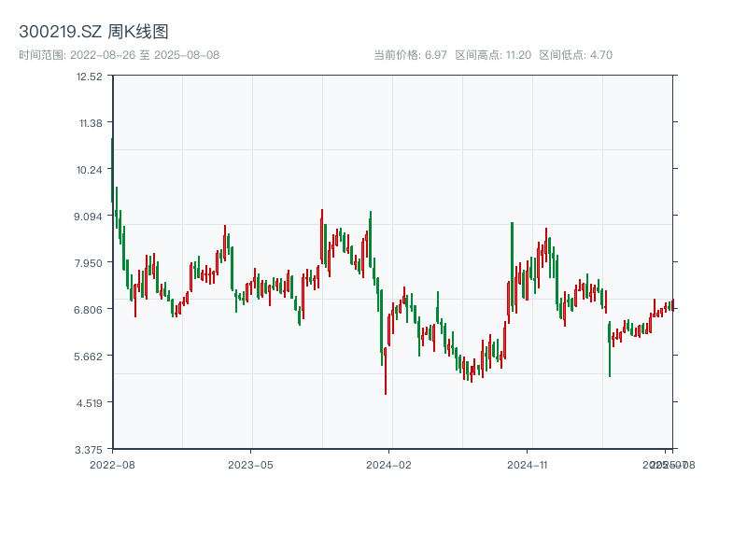Image resolution: width=747 pixels, height=560 pixels.
Task: Click the 11.38 y-axis price label
Action: (90, 122)
